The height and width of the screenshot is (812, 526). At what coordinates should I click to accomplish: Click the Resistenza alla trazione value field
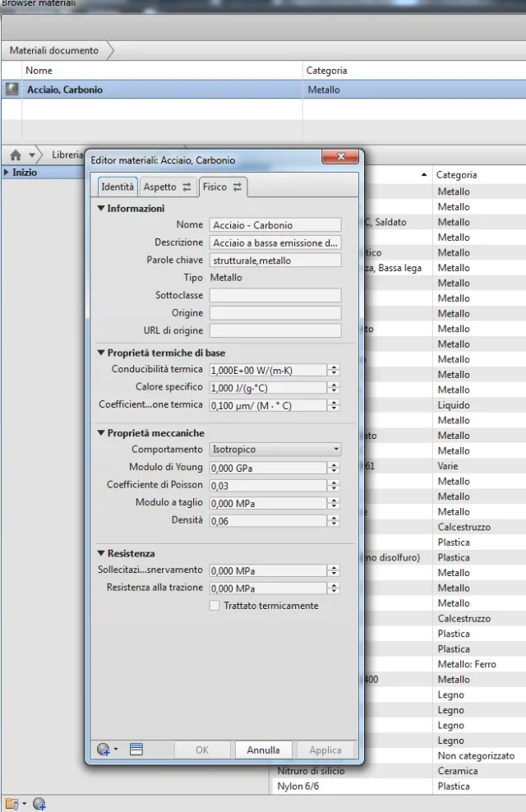[268, 588]
